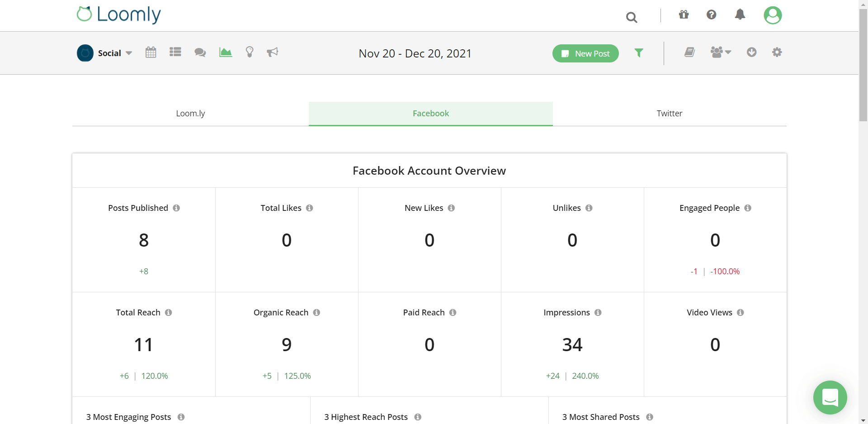This screenshot has width=868, height=424.
Task: Click the -100.0% Engaged People change
Action: pyautogui.click(x=725, y=272)
